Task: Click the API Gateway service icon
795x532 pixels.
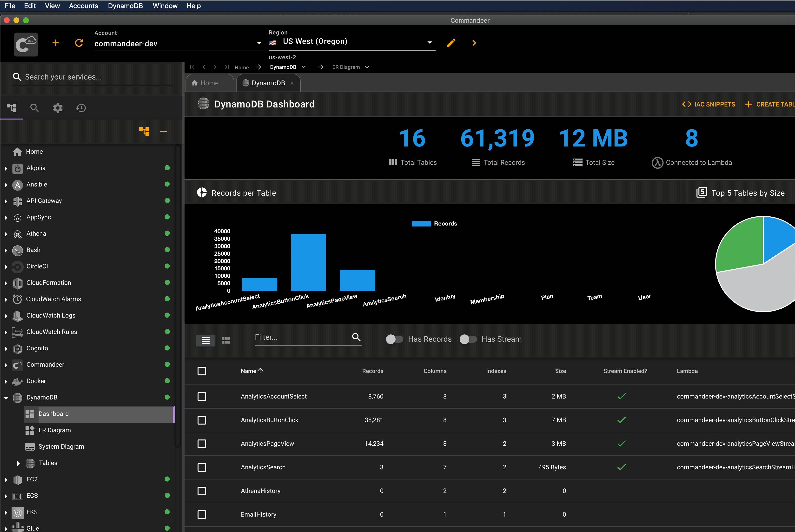Action: pos(18,201)
